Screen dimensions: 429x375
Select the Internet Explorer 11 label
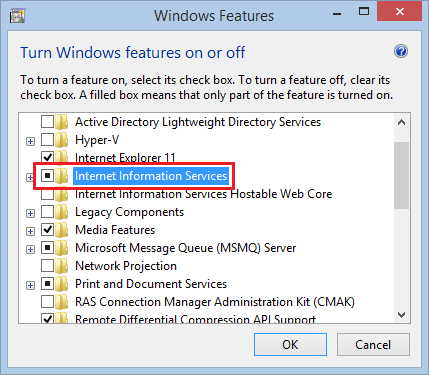(x=125, y=157)
